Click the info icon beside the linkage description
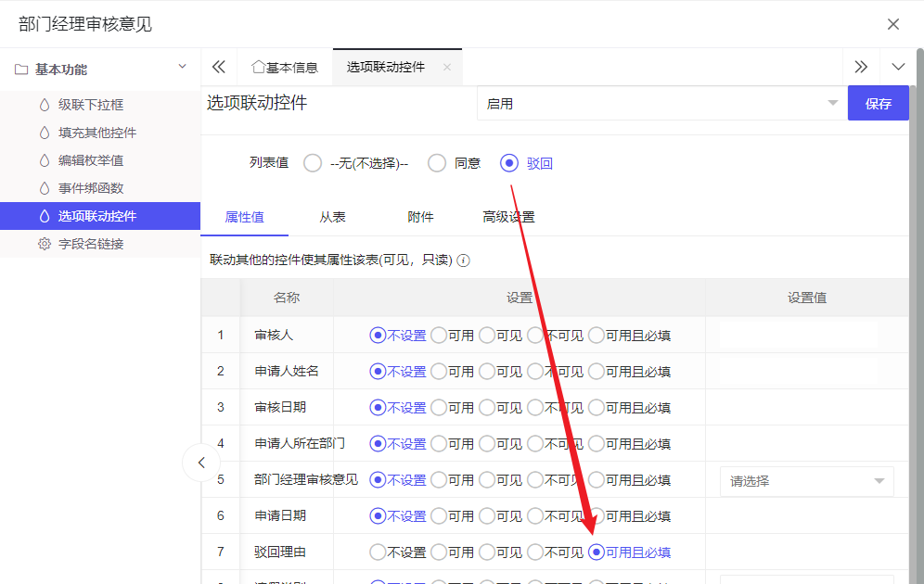Screen dimensions: 924x584 463,260
